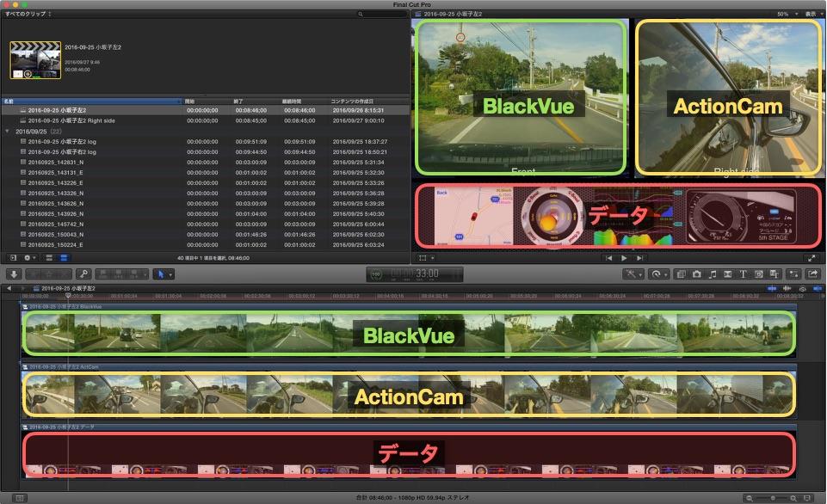Click in the browser search field

(382, 15)
